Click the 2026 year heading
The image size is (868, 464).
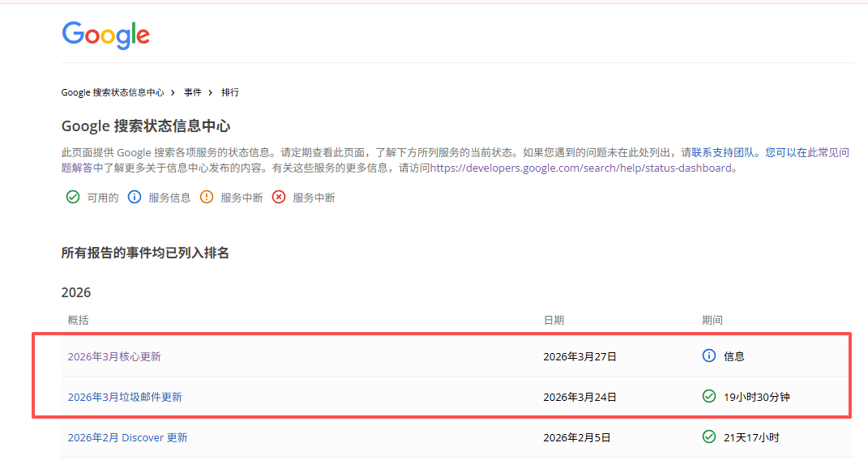(x=76, y=292)
